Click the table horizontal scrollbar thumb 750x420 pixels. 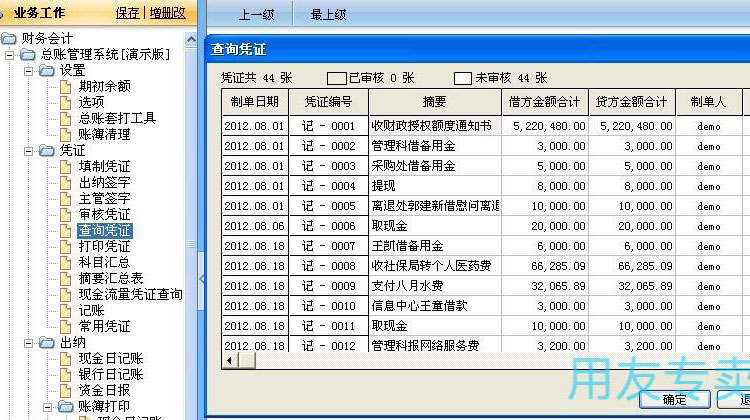pos(247,360)
